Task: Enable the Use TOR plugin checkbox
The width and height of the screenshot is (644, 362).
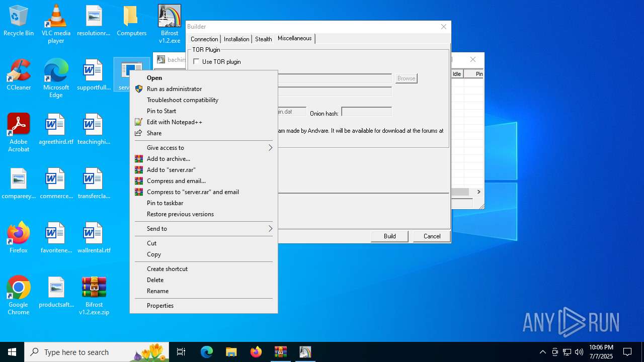Action: click(196, 61)
